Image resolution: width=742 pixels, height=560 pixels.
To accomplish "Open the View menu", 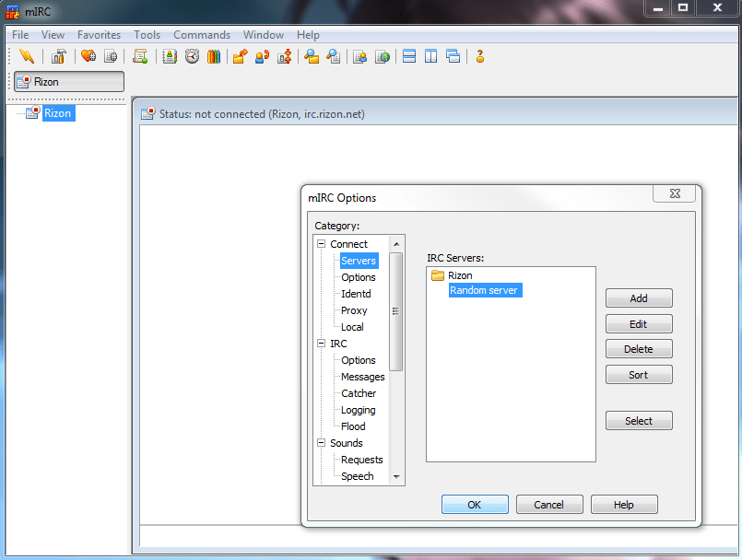I will tap(53, 35).
